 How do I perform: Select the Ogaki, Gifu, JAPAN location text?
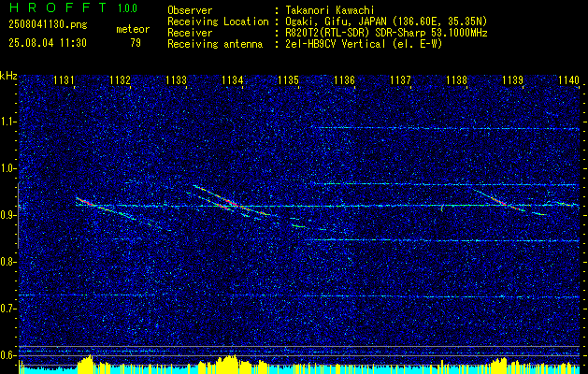[386, 22]
